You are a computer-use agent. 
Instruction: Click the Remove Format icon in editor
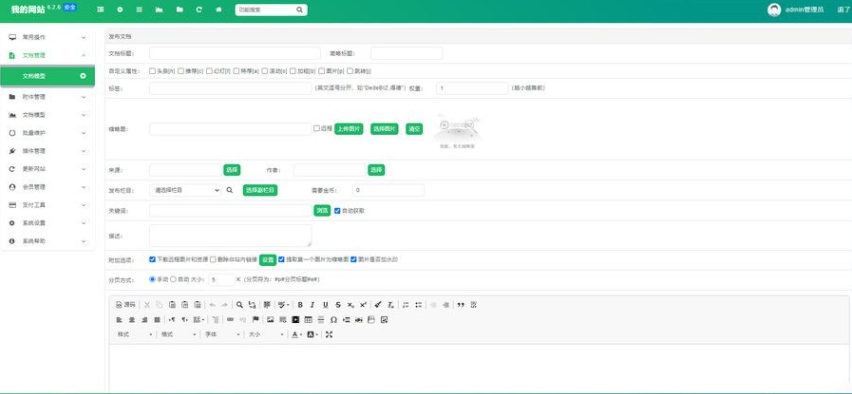(x=390, y=305)
